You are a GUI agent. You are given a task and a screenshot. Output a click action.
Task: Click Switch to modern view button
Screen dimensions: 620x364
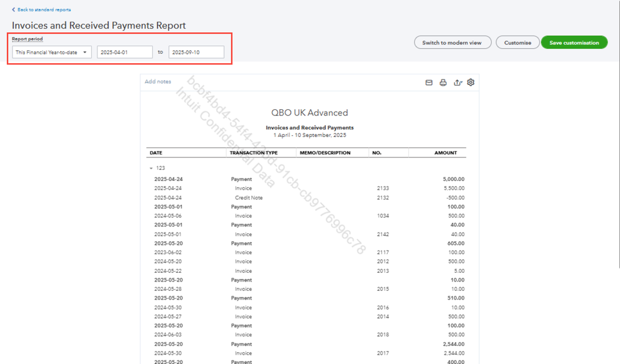point(452,43)
